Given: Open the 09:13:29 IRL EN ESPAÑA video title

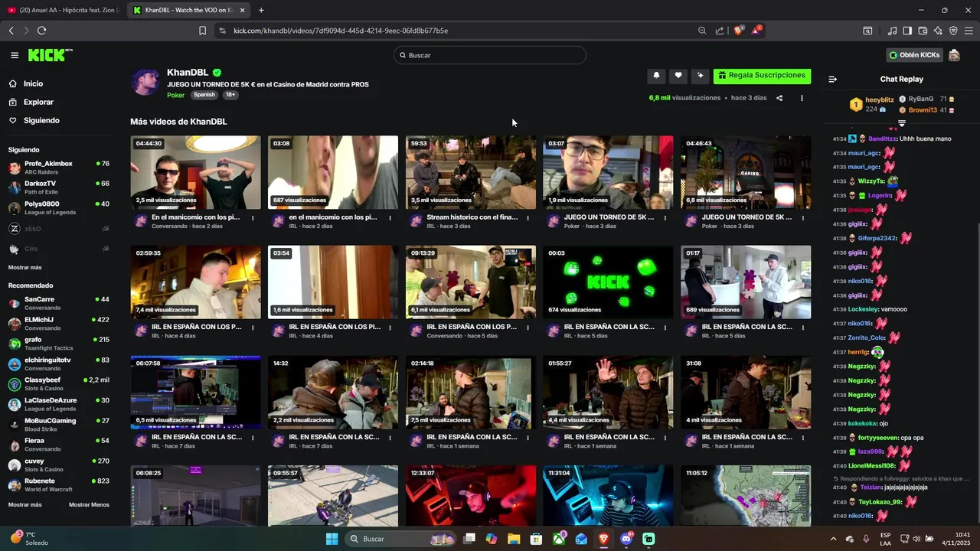Looking at the screenshot, I should tap(472, 327).
